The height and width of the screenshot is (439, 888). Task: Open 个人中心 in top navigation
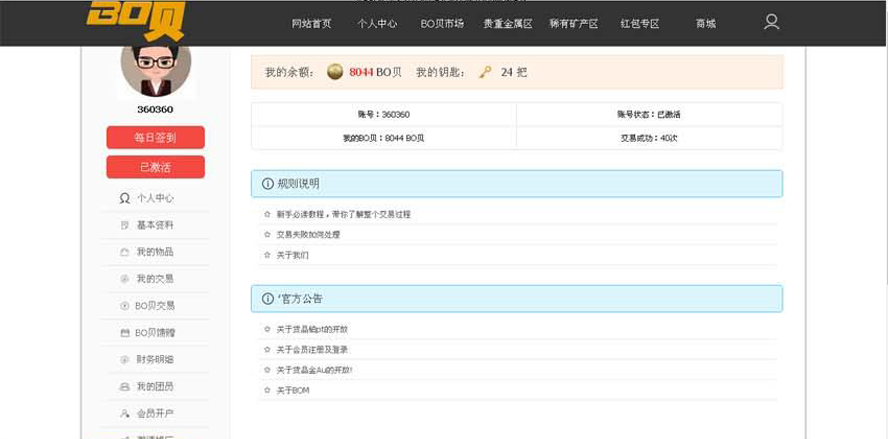(x=377, y=24)
